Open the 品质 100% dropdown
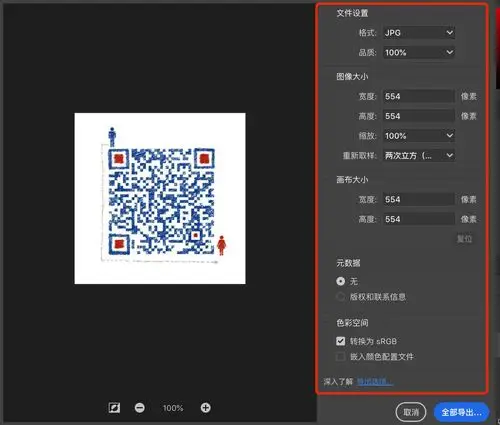This screenshot has width=500, height=425. (x=419, y=52)
